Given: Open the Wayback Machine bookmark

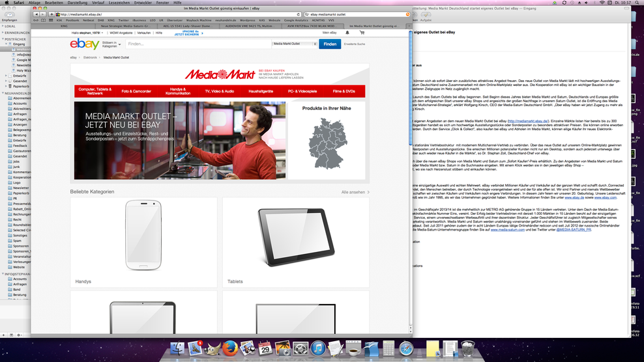Looking at the screenshot, I should (x=199, y=20).
